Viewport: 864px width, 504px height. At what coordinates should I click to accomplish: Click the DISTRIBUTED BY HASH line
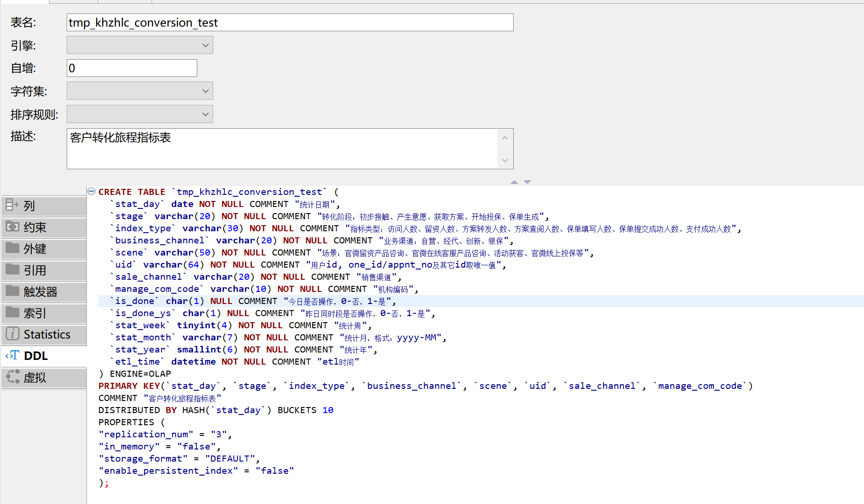pyautogui.click(x=216, y=410)
